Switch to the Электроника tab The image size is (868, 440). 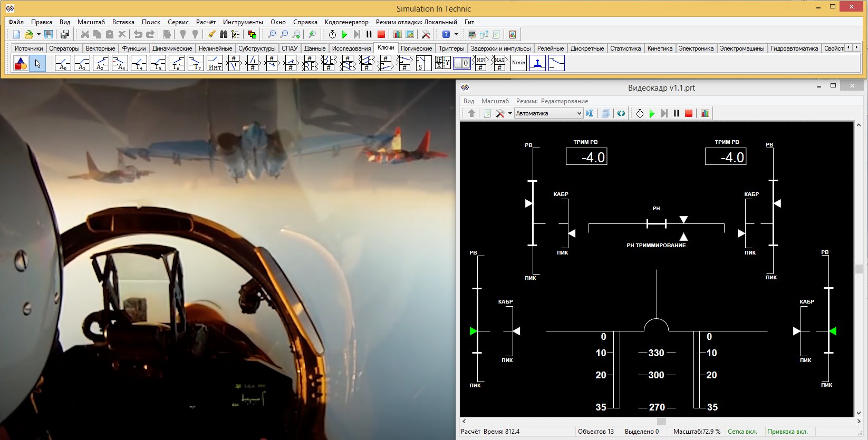click(696, 48)
